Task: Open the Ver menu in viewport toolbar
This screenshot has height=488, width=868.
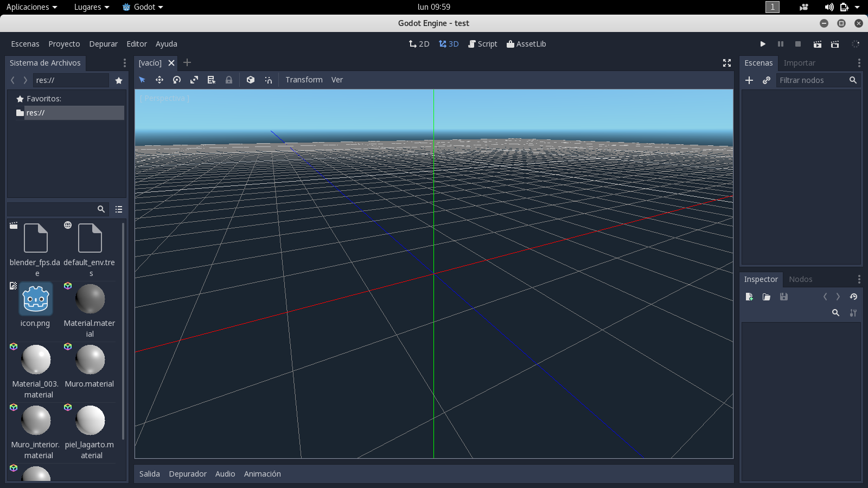Action: click(337, 80)
